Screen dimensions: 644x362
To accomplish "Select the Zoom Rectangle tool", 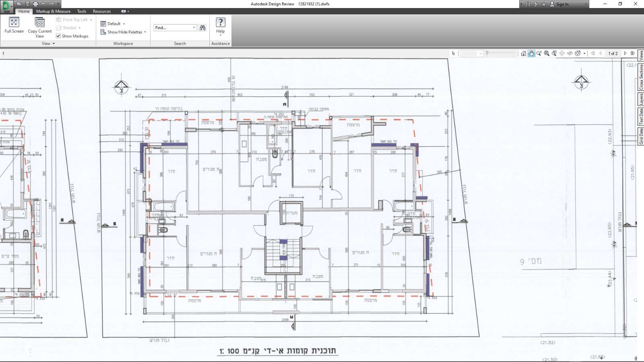I will tap(554, 53).
